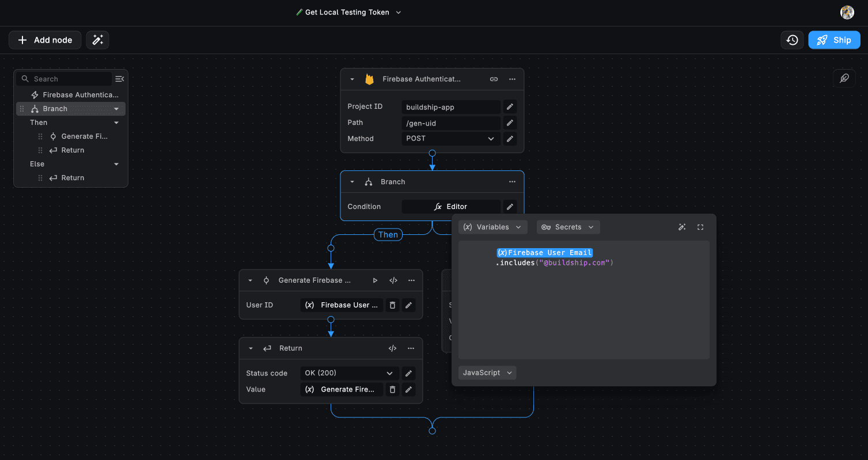Open the Method POST dropdown
The width and height of the screenshot is (868, 460).
pos(491,138)
